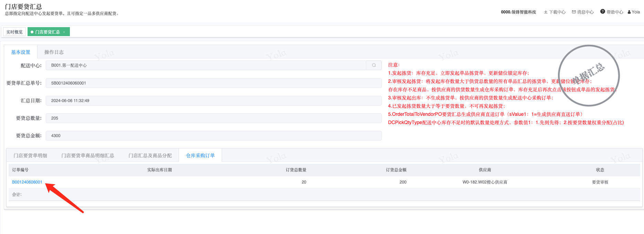644x234 pixels.
Task: Click the 订货总金额 column header
Action: point(396,170)
